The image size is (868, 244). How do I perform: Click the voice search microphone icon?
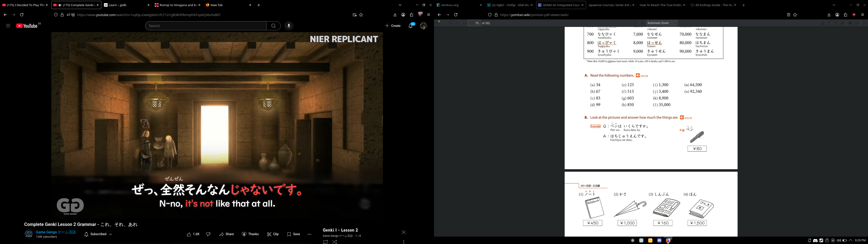coord(289,26)
